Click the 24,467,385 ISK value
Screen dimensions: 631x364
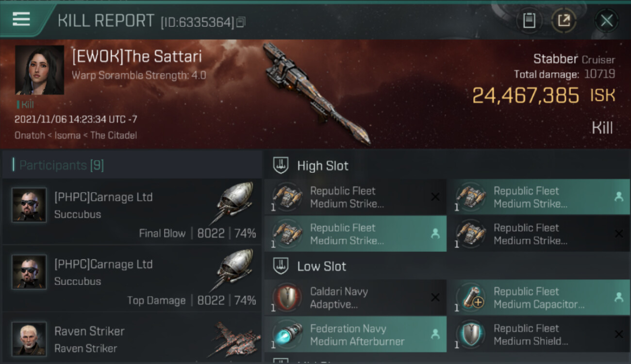(544, 95)
